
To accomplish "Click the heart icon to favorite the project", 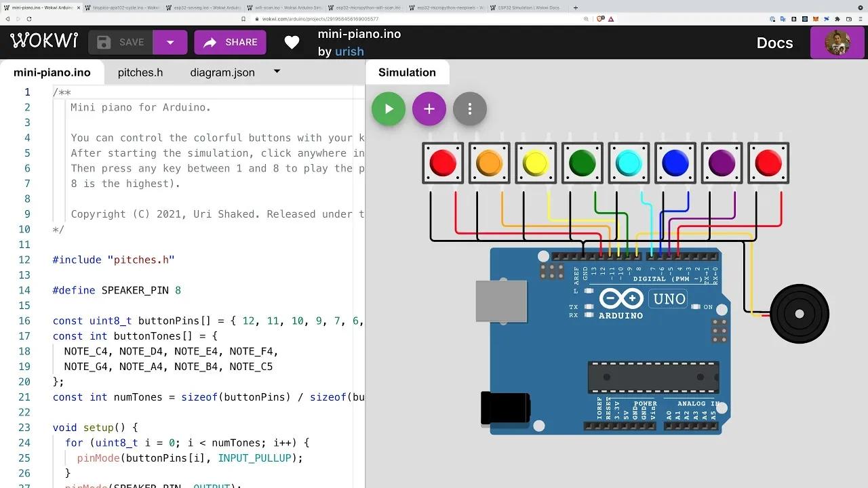I will click(x=292, y=42).
